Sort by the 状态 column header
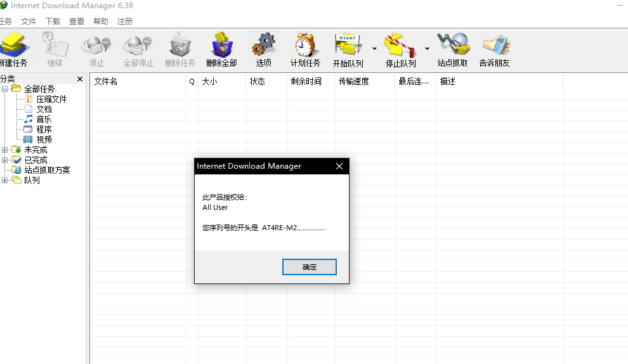Viewport: 628px width, 364px height. coord(266,81)
